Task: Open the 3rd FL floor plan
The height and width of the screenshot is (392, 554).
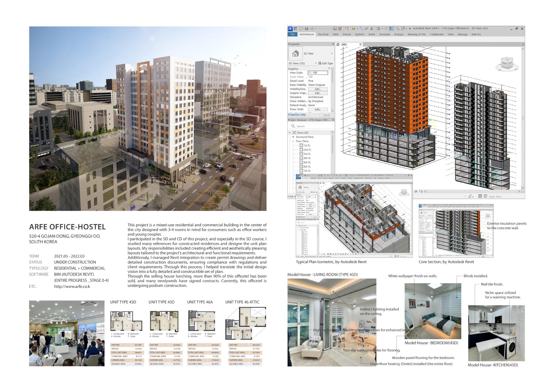Action: tap(307, 154)
